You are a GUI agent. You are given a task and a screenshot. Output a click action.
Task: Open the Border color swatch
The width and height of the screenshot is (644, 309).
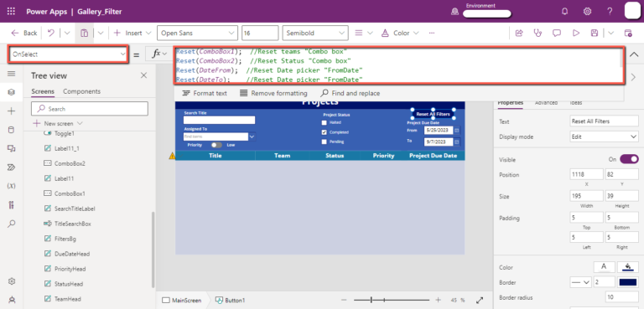click(628, 282)
